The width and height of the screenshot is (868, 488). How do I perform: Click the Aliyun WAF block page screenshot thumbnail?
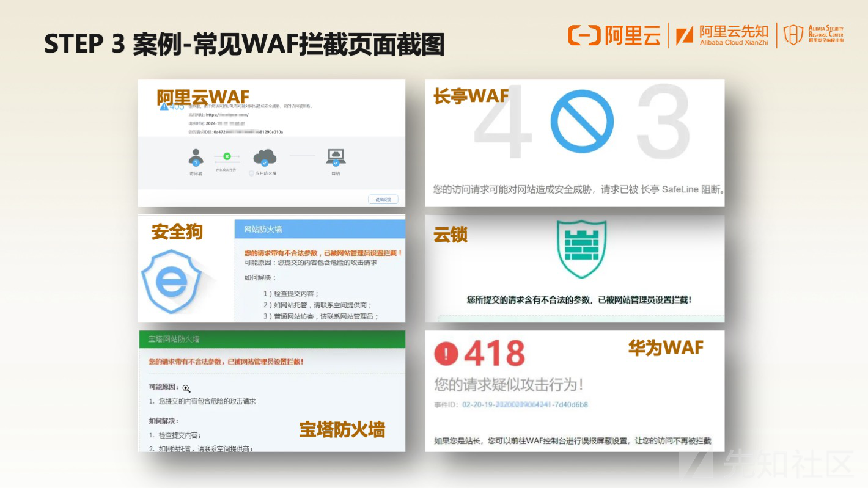coord(271,144)
